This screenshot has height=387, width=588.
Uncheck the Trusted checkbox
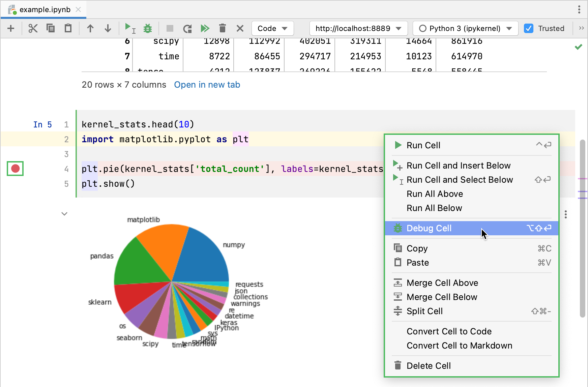pos(528,28)
